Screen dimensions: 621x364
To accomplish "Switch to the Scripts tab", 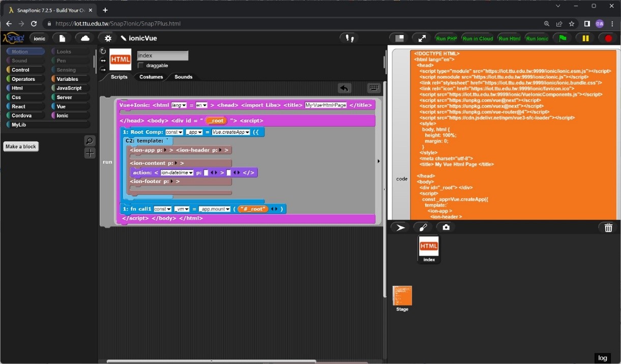I will 119,77.
